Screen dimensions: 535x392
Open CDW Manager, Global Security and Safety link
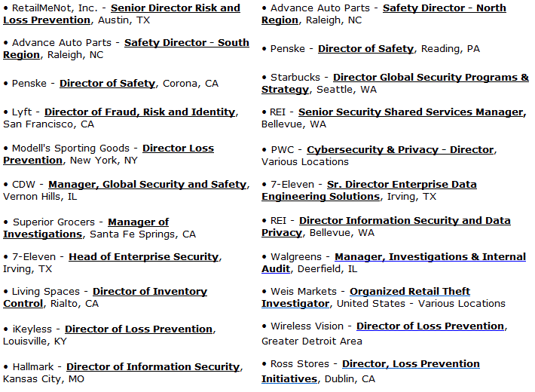(x=148, y=185)
